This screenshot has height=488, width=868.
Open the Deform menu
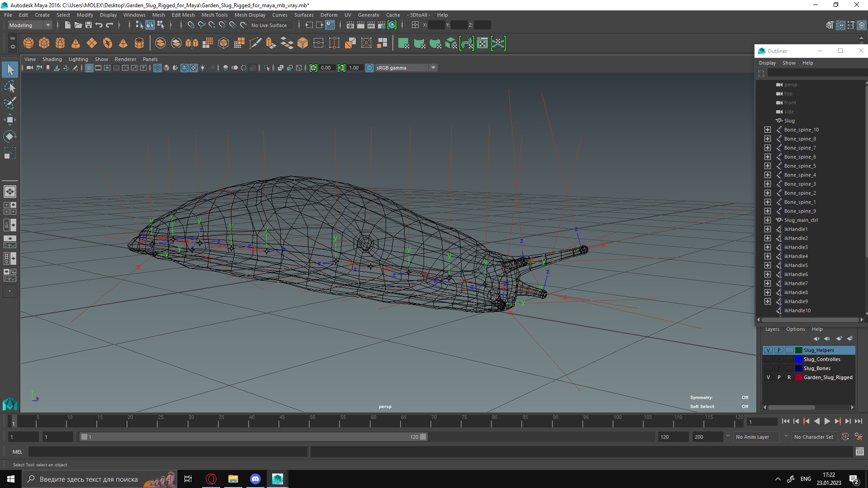[329, 15]
